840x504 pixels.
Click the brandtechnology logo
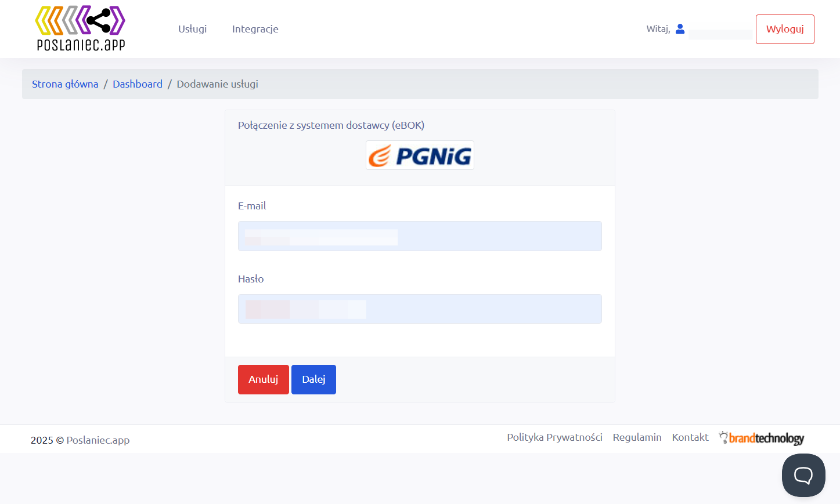tap(761, 438)
